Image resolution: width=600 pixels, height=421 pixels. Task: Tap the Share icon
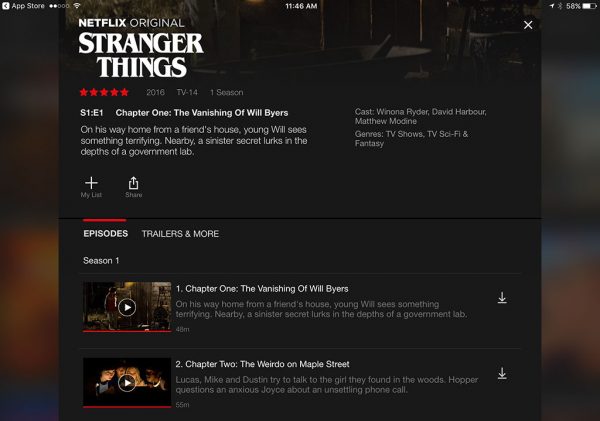(133, 187)
